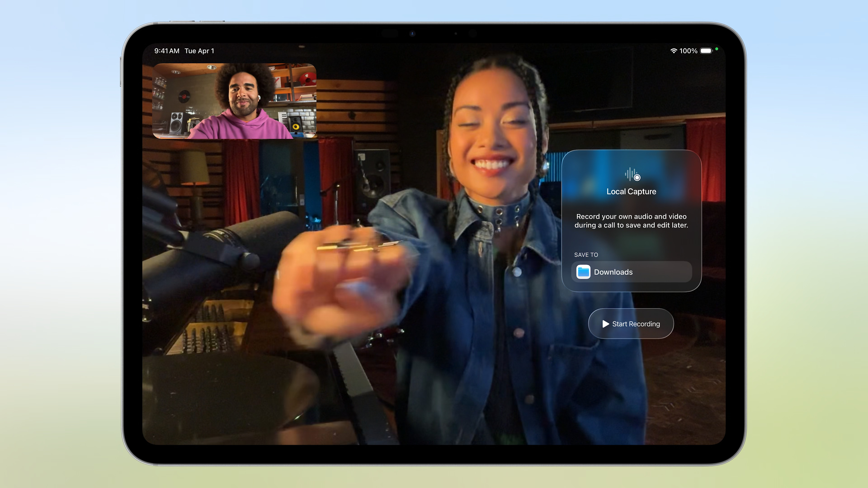Tap the Wi-Fi status icon

674,51
